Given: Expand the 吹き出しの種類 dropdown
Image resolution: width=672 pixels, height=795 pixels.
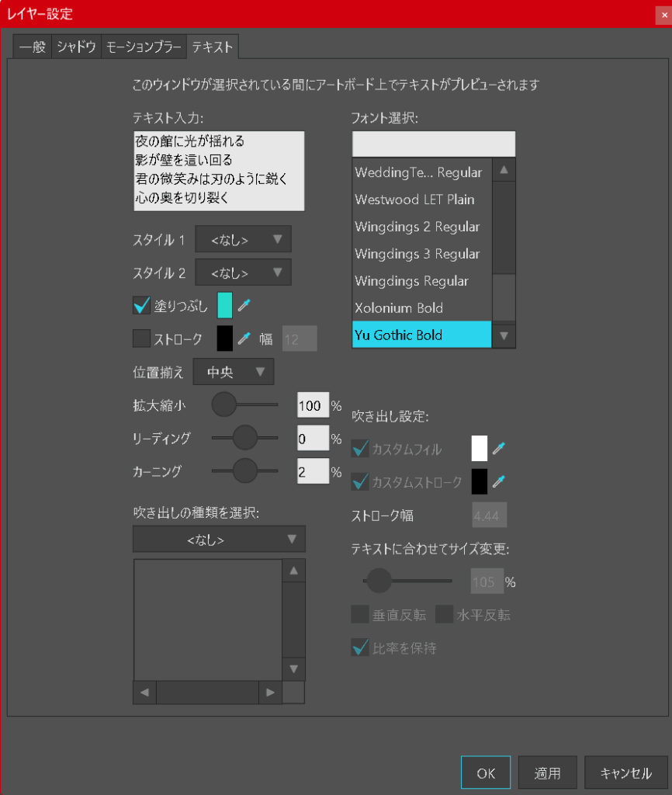Looking at the screenshot, I should pos(219,539).
